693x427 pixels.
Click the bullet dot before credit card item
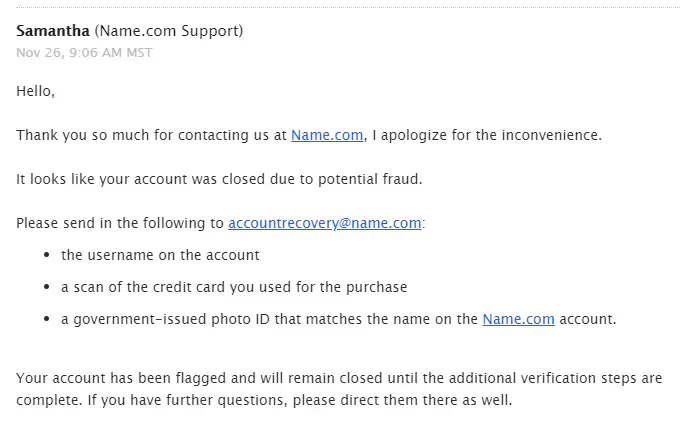point(47,288)
